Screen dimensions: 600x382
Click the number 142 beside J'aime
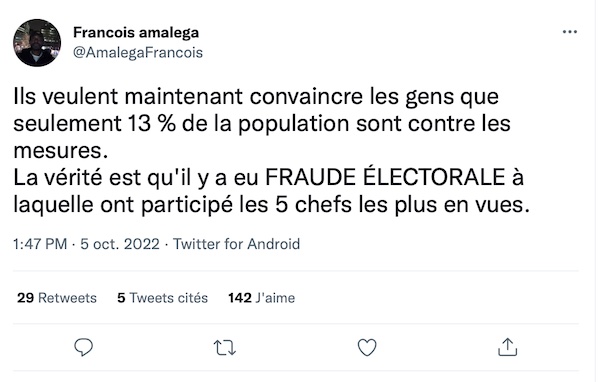[x=240, y=298]
